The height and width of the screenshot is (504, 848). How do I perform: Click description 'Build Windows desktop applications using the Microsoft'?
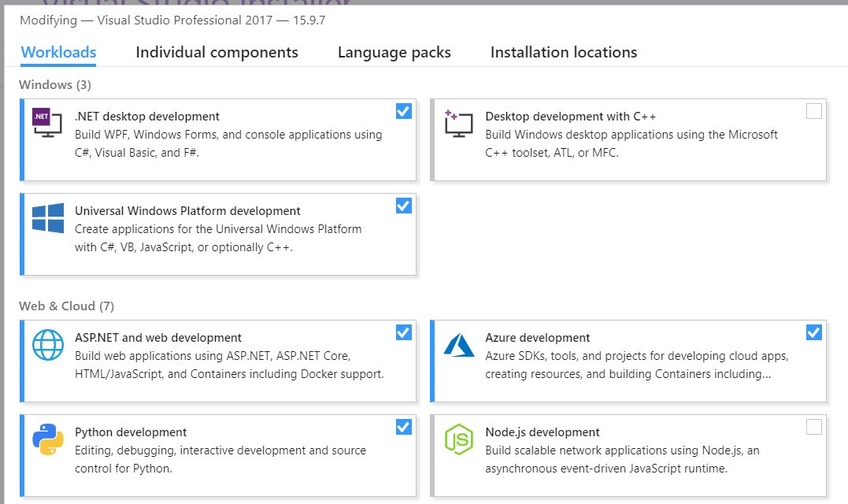point(631,135)
